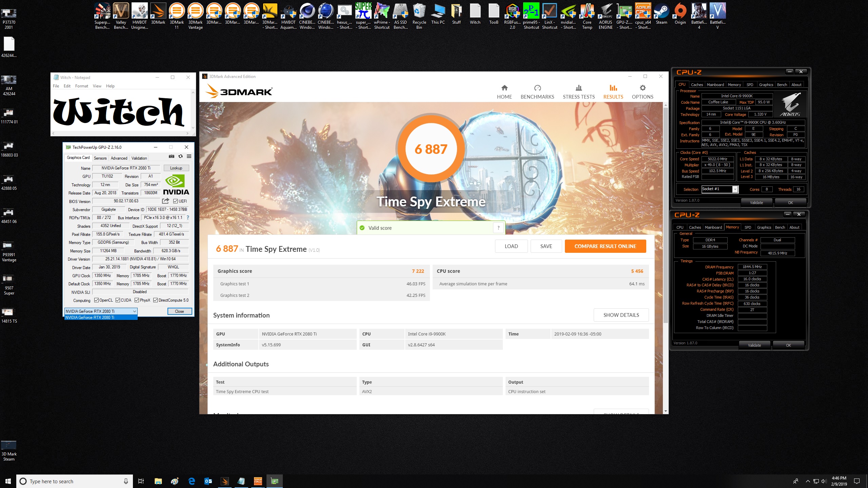Click the 3DMark vertical scrollbar thumb
Viewport: 868px width, 488px height.
click(666, 216)
